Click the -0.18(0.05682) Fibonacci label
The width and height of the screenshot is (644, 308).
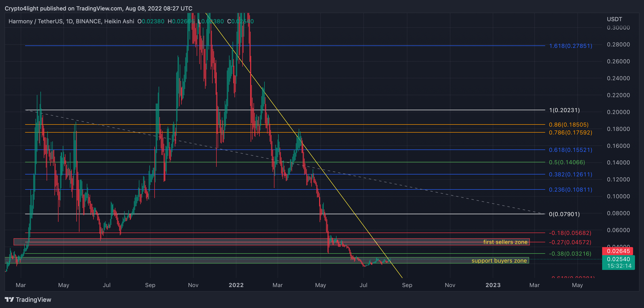[570, 233]
